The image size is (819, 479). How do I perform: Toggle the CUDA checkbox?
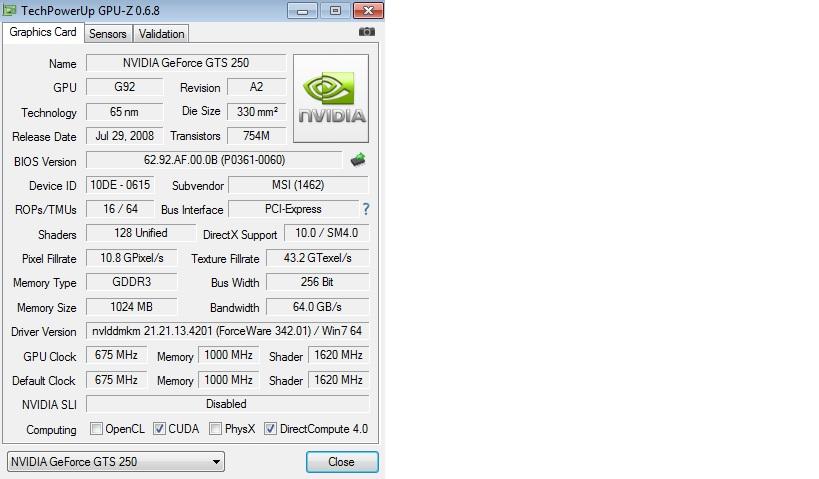point(159,429)
